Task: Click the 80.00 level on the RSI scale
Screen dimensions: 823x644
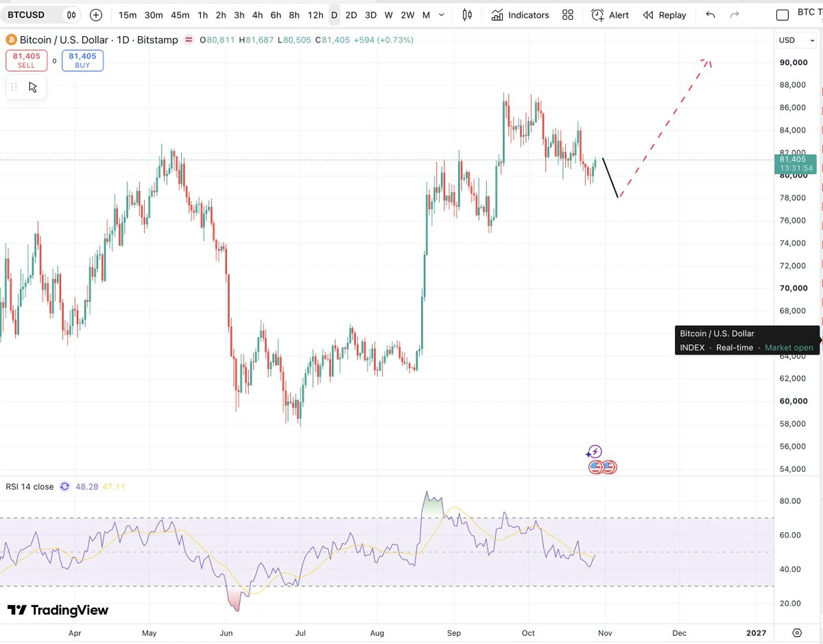Action: (x=790, y=501)
